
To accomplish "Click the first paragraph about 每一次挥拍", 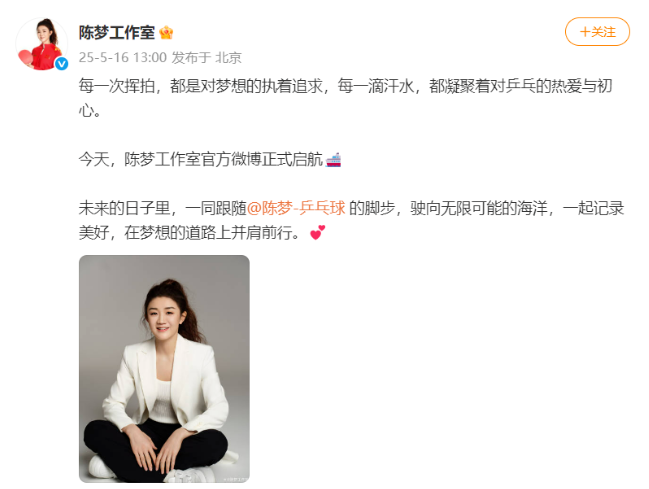I will [x=345, y=98].
